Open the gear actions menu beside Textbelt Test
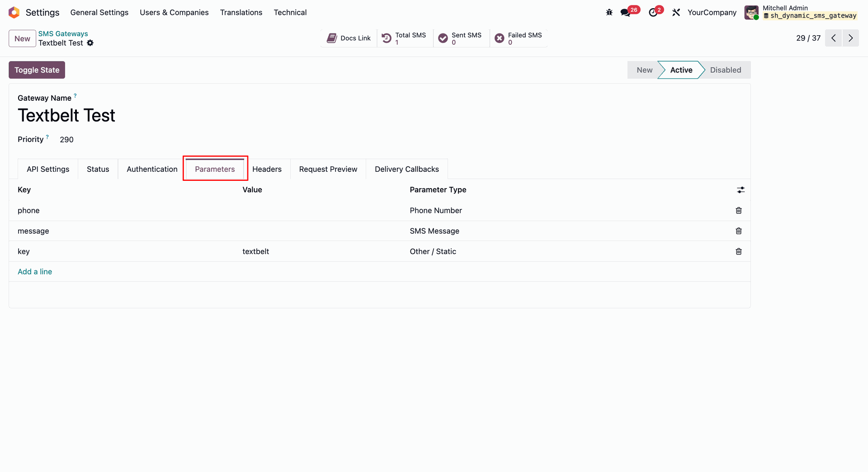This screenshot has height=472, width=868. pos(90,43)
